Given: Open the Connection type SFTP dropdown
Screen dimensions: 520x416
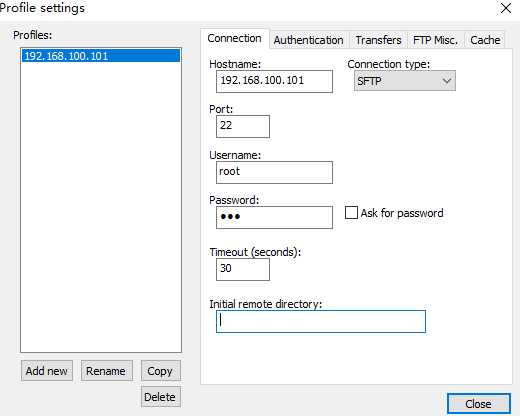Looking at the screenshot, I should click(x=405, y=81).
